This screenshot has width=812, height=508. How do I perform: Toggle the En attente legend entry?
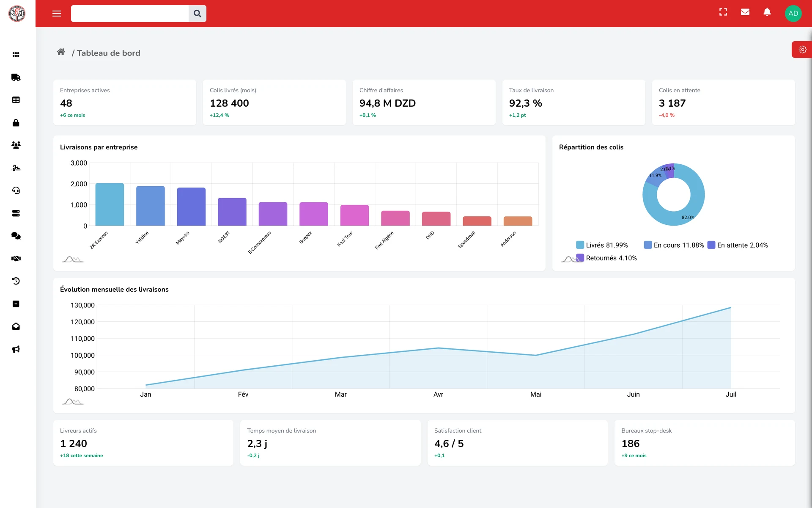pos(738,245)
